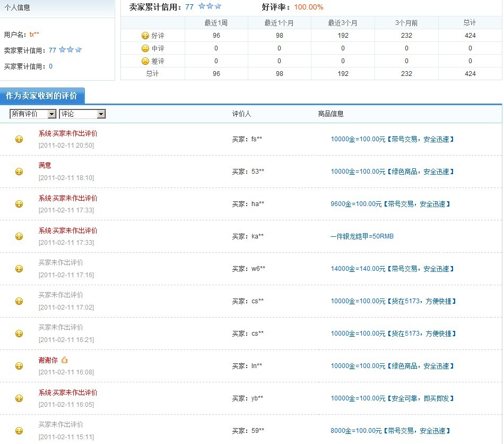Open the 所有评价 filter dropdown
This screenshot has height=444, width=504.
[33, 114]
